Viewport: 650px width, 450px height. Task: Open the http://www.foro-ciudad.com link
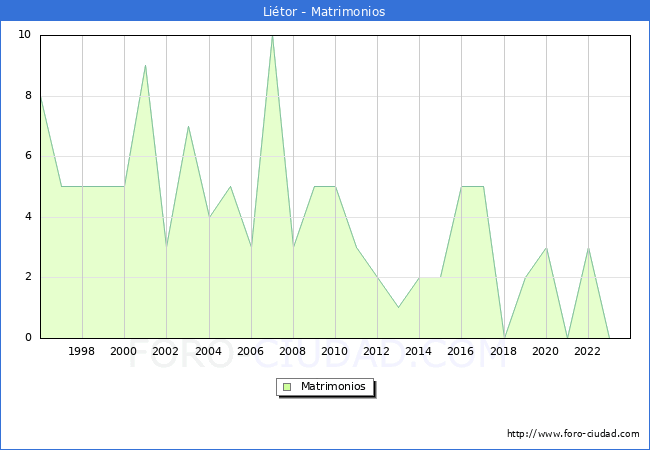click(573, 433)
